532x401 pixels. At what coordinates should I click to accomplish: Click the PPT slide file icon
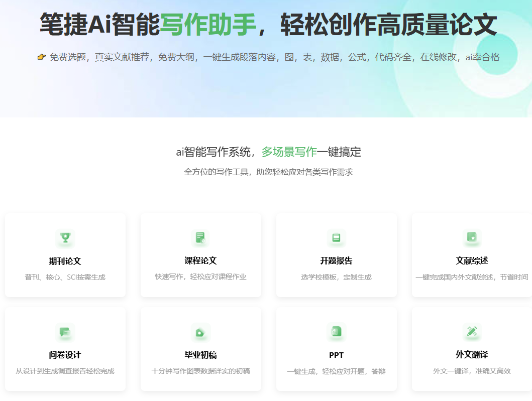click(x=336, y=332)
